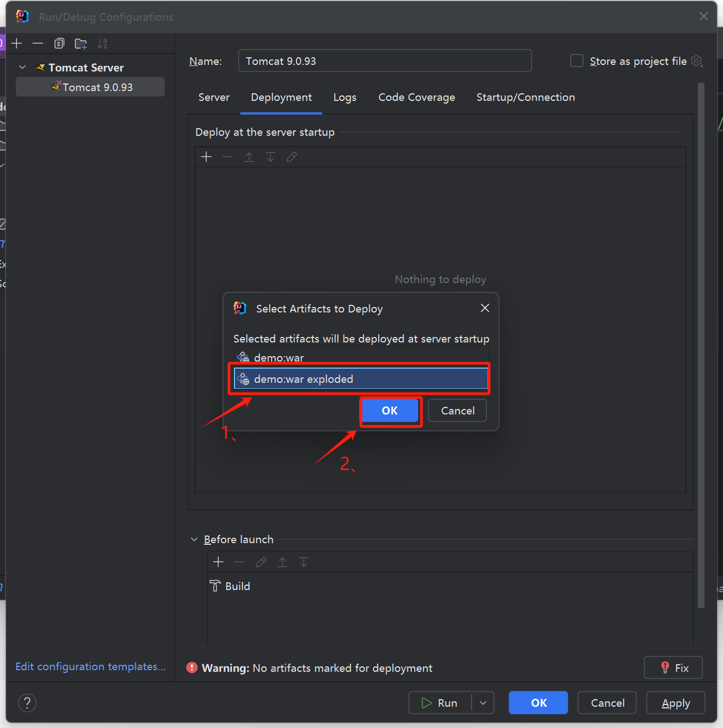Viewport: 723px width, 728px height.
Task: Select the Tomcat Server group
Action: [x=86, y=68]
